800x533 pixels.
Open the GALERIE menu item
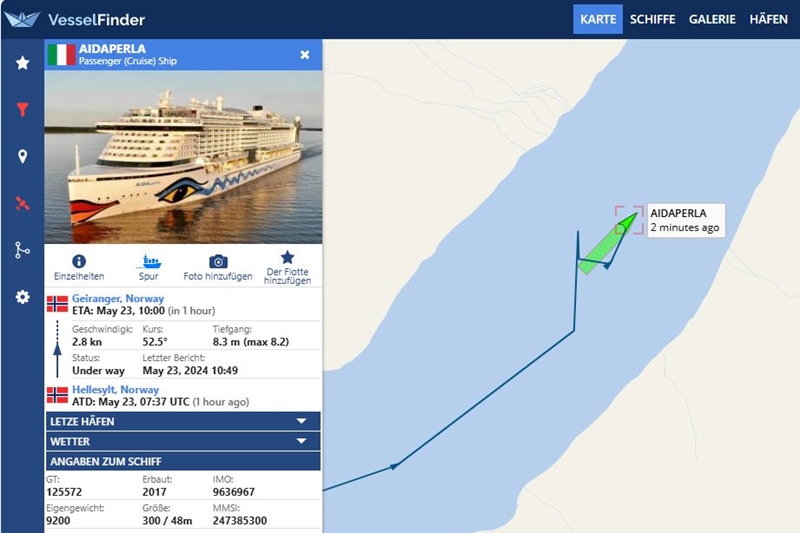712,19
